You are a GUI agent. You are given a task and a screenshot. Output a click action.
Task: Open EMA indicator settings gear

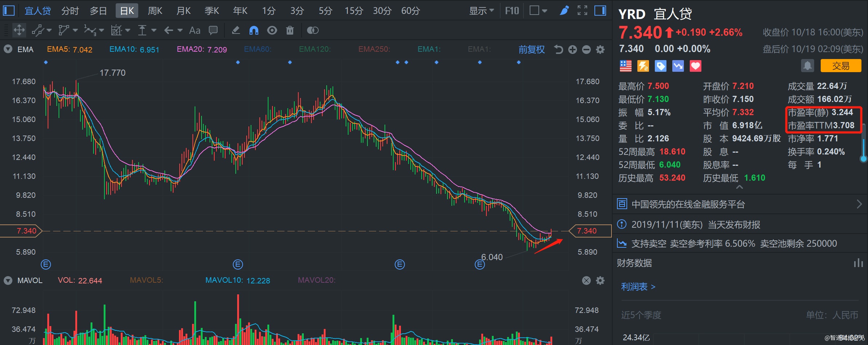point(600,50)
